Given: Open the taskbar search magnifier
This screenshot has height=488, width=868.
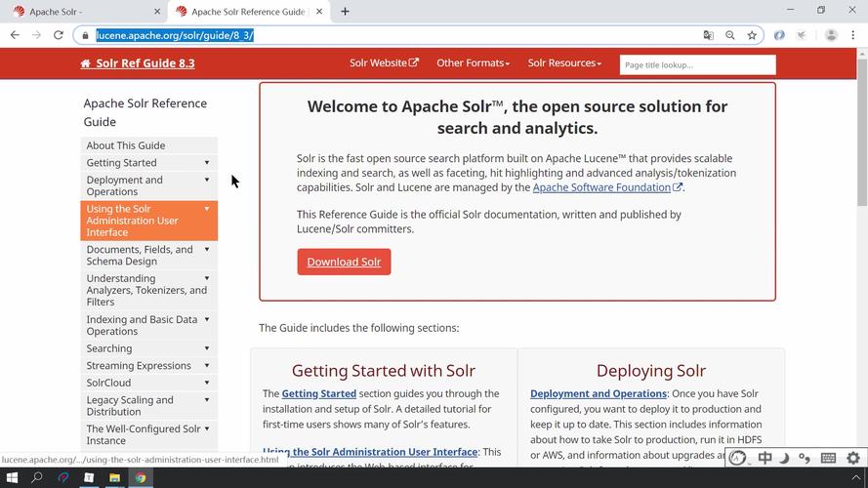Looking at the screenshot, I should [36, 477].
